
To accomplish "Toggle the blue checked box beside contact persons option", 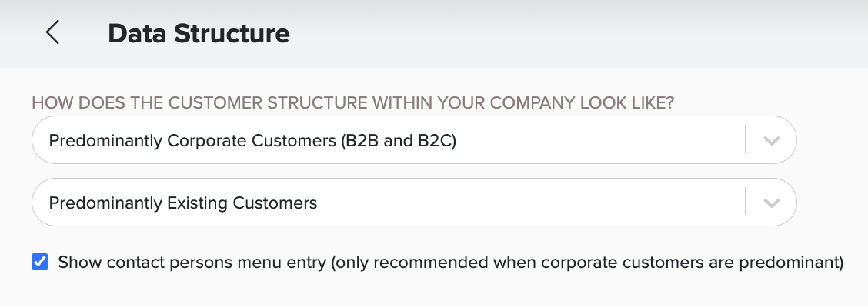I will [40, 262].
